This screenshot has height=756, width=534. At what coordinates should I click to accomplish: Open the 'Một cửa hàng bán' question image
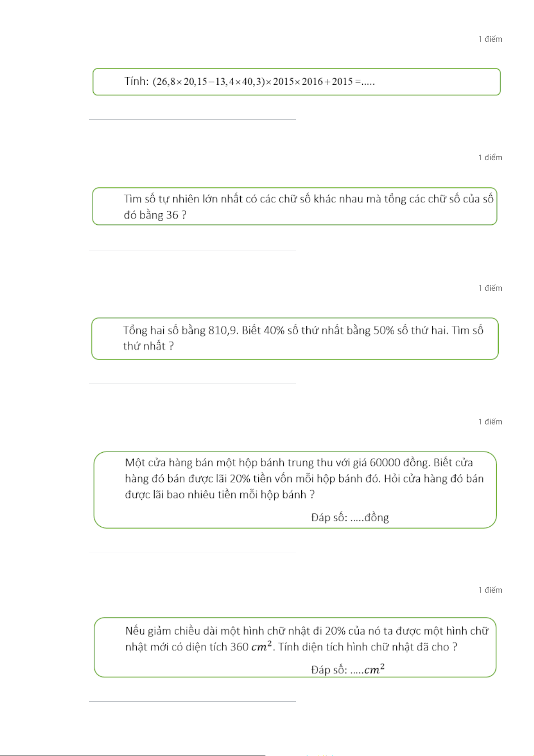pos(295,490)
